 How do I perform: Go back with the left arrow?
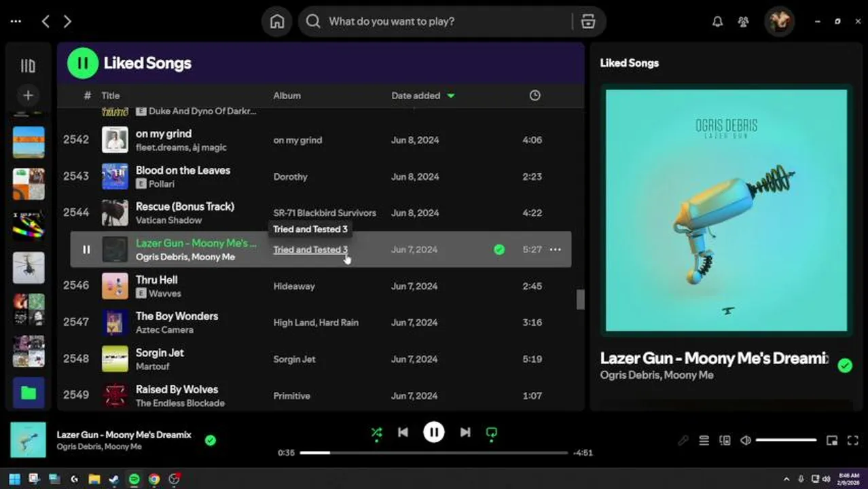click(46, 22)
